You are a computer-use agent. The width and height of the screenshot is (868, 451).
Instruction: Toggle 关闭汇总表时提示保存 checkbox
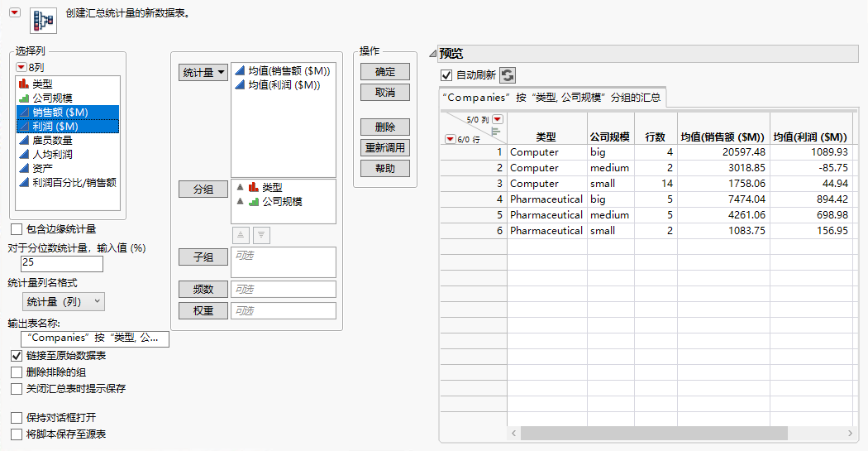click(17, 389)
